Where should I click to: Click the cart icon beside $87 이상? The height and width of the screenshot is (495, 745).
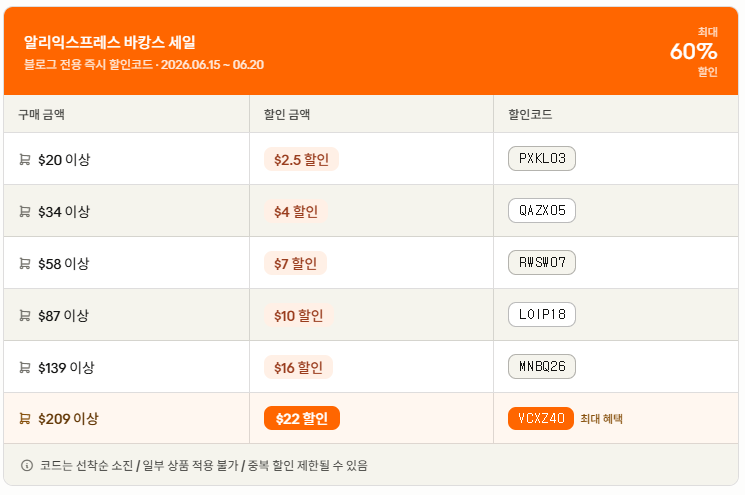click(x=25, y=315)
